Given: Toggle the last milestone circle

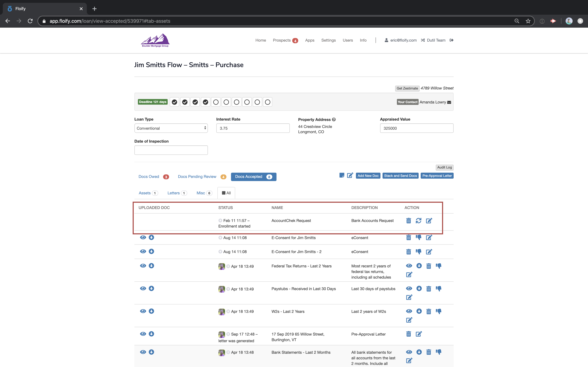Looking at the screenshot, I should pos(268,102).
